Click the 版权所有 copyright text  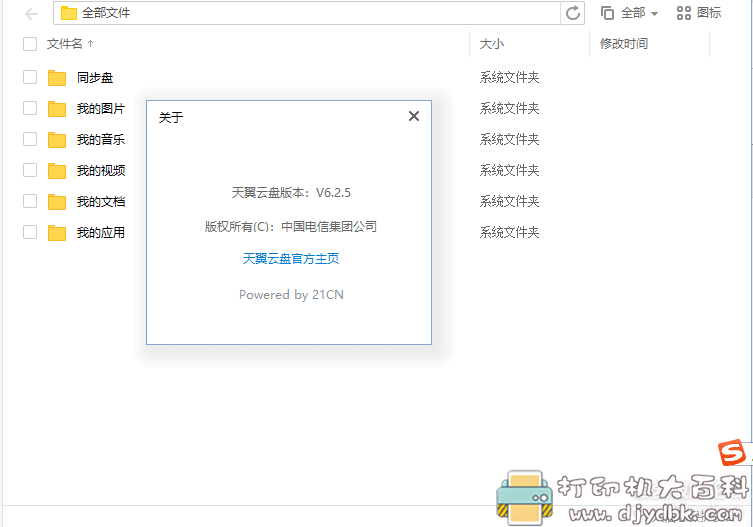pyautogui.click(x=291, y=226)
